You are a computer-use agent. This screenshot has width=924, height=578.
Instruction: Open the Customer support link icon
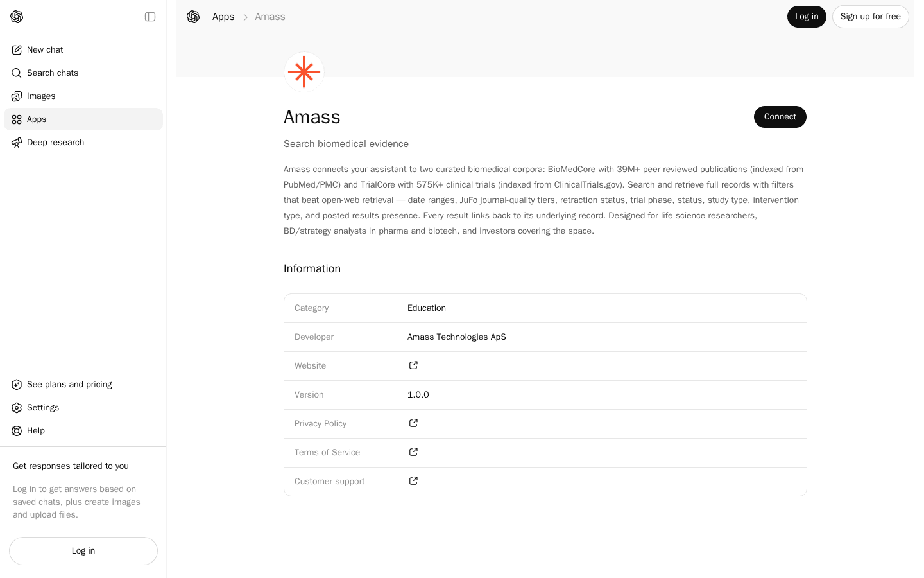click(413, 481)
